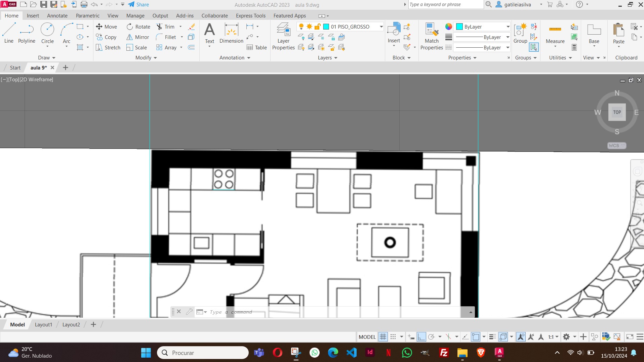Image resolution: width=644 pixels, height=362 pixels.
Task: Expand the Draw panel
Action: pyautogui.click(x=46, y=57)
